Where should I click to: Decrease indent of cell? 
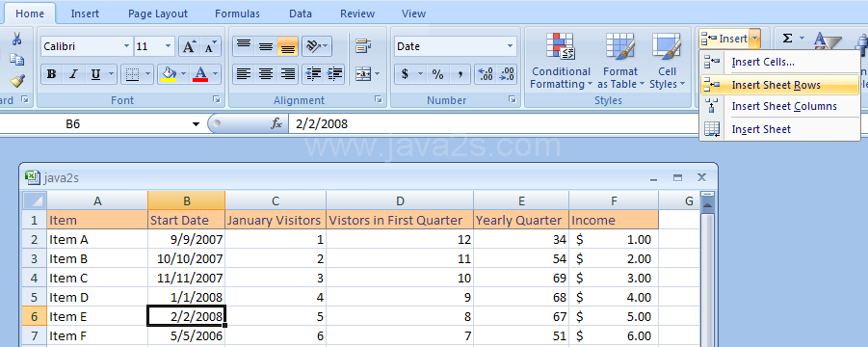click(313, 74)
